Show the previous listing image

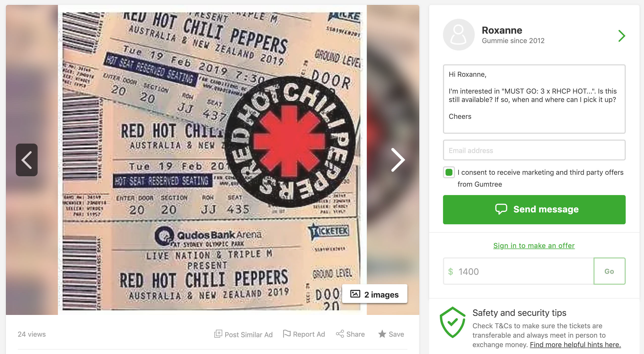27,160
